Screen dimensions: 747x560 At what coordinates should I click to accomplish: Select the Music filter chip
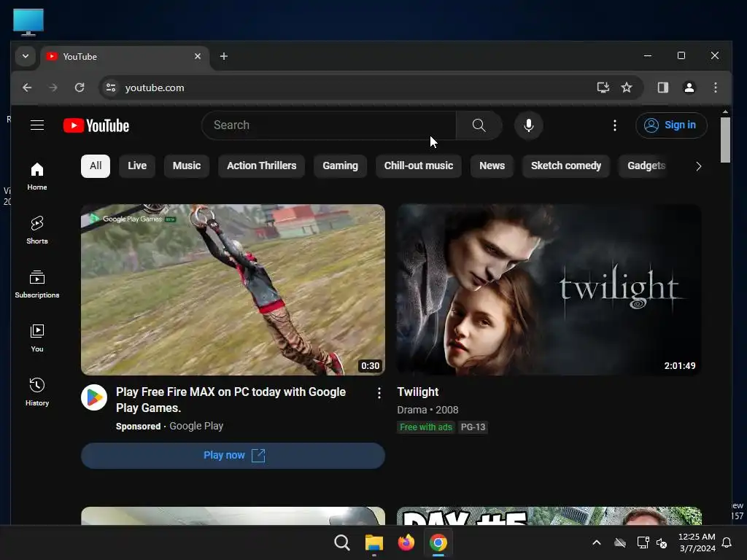(x=186, y=166)
